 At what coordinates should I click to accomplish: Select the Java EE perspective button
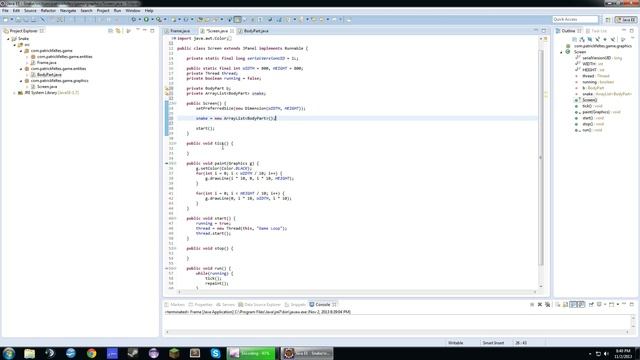point(626,19)
